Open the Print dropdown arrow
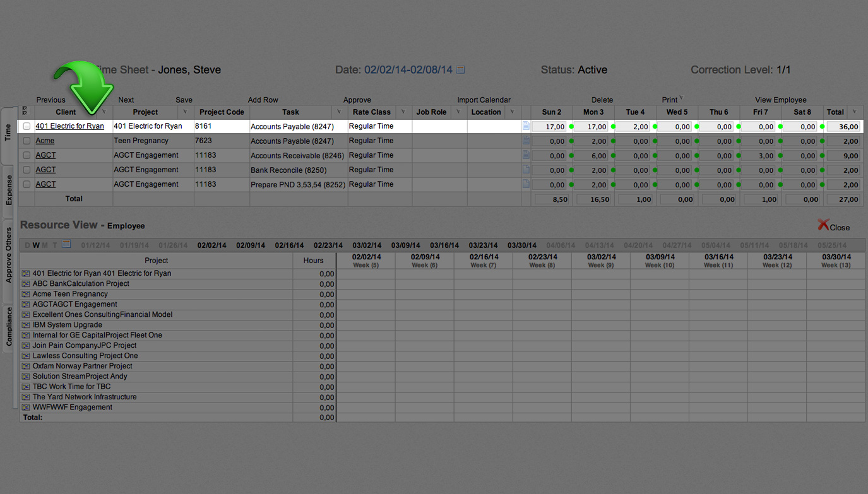 point(681,98)
